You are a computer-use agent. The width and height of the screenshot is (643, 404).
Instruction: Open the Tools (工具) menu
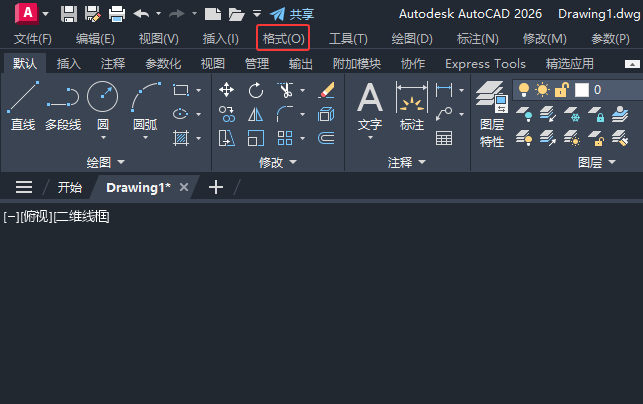click(x=348, y=39)
